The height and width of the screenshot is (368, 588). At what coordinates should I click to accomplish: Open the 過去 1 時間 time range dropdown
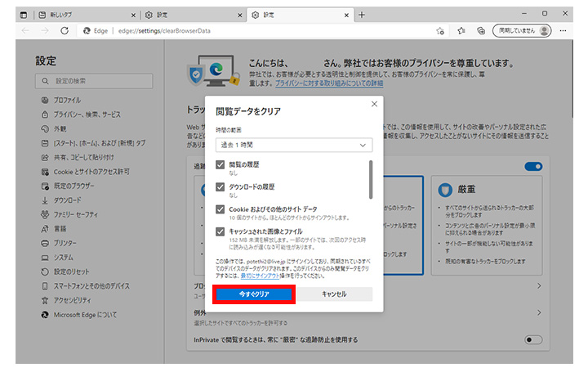tap(294, 145)
